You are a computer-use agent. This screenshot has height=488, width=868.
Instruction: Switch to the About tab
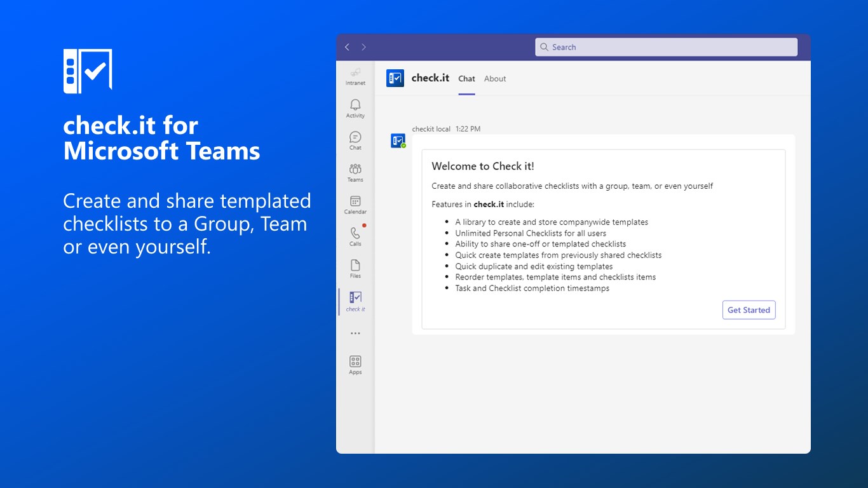click(x=495, y=79)
